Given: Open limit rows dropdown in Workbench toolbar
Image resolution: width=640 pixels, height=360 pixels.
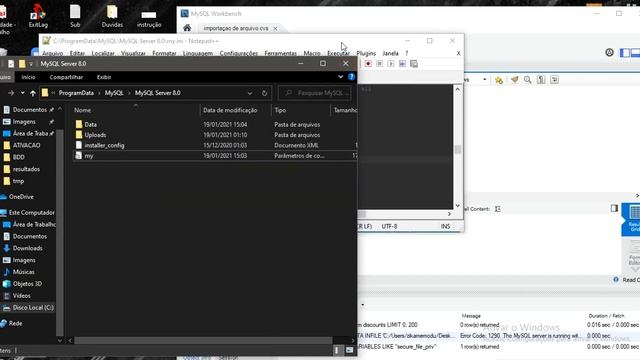Looking at the screenshot, I should tap(484, 80).
